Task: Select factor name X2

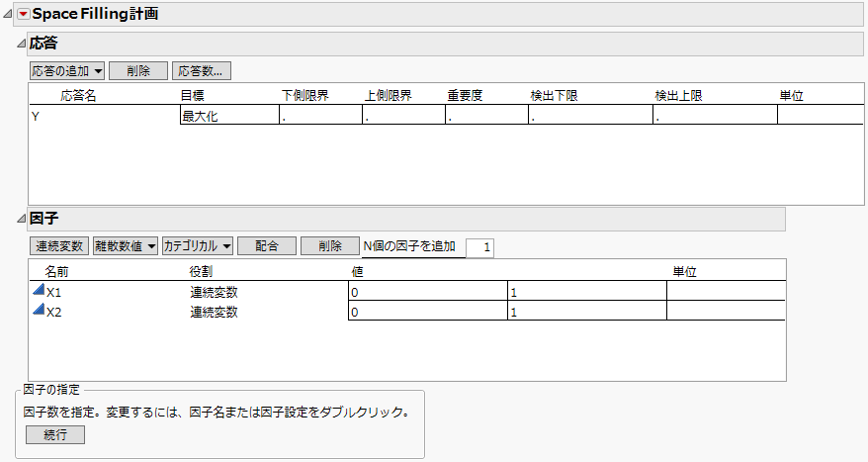Action: (53, 313)
